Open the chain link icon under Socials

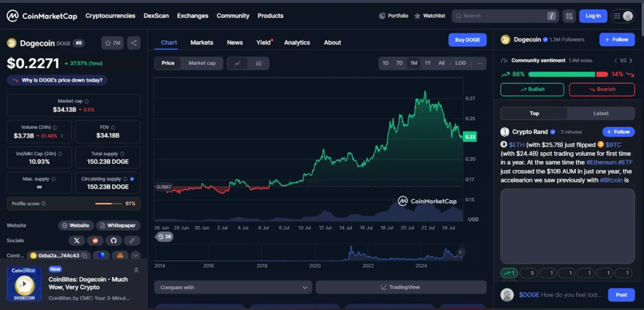(x=132, y=241)
